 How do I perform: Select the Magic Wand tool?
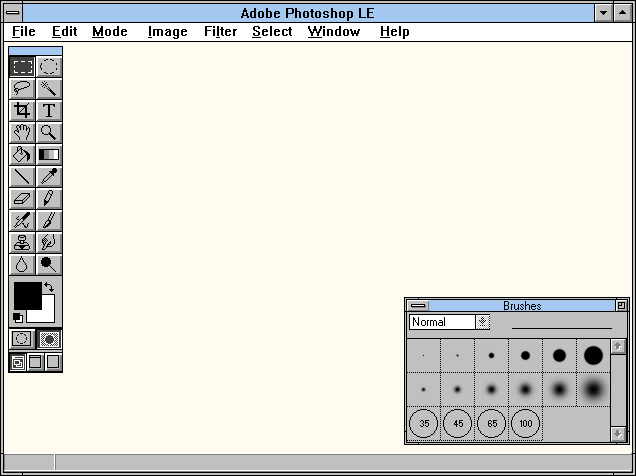click(x=48, y=88)
